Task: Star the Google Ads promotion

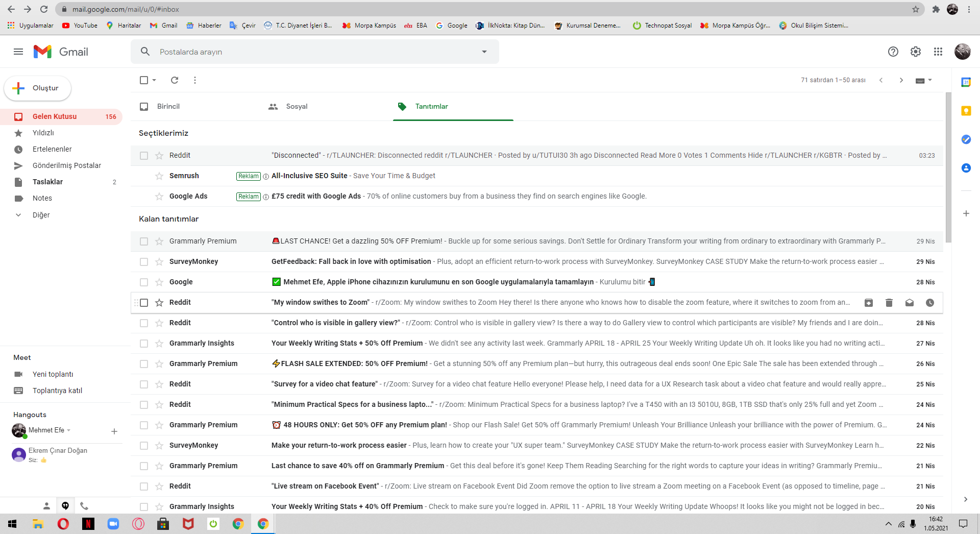Action: 159,197
